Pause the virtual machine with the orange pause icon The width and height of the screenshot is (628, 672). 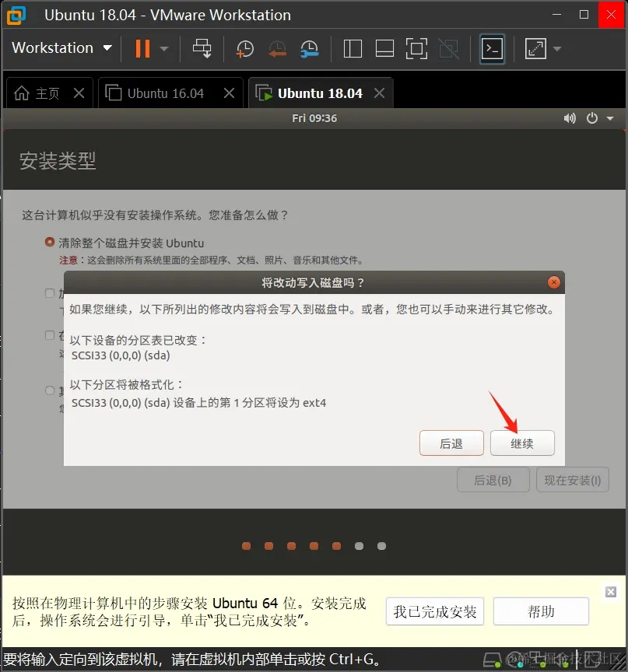142,48
